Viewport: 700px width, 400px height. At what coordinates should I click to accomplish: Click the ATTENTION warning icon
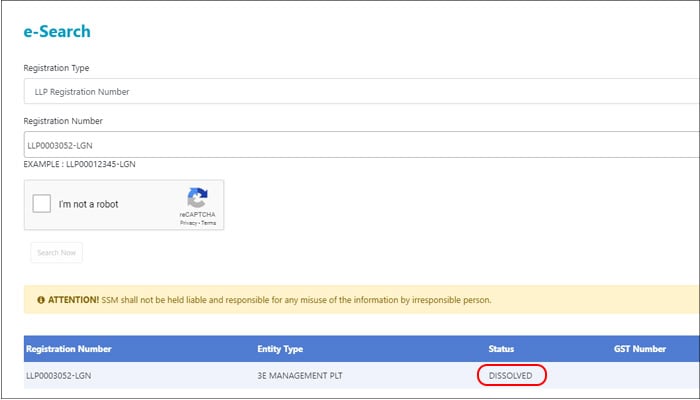(41, 299)
